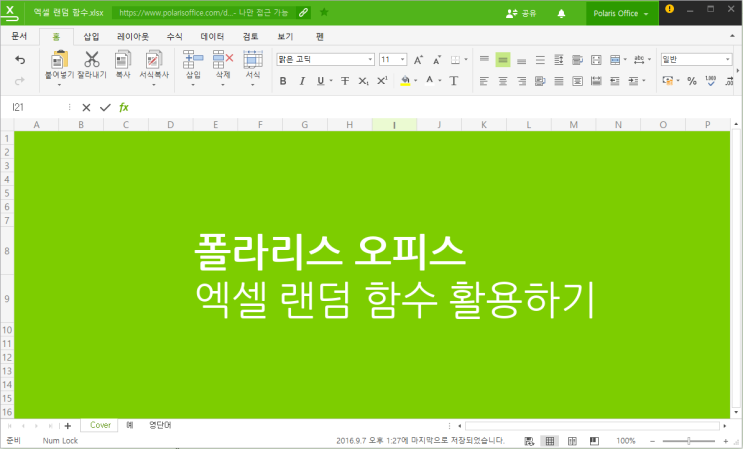Click the zoom in plus button
Image resolution: width=743 pixels, height=449 pixels.
click(725, 441)
